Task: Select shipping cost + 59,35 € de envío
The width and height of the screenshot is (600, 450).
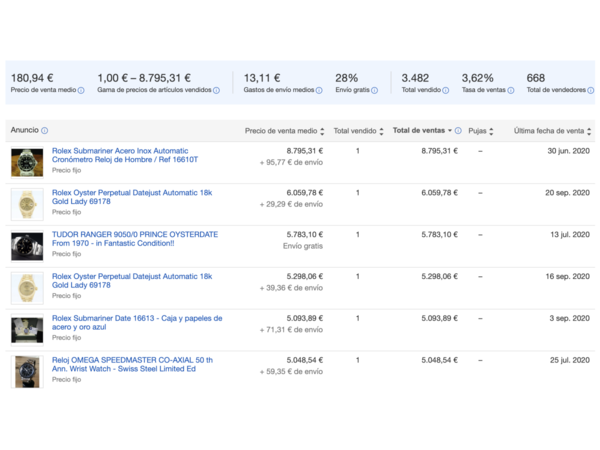Action: coord(291,372)
